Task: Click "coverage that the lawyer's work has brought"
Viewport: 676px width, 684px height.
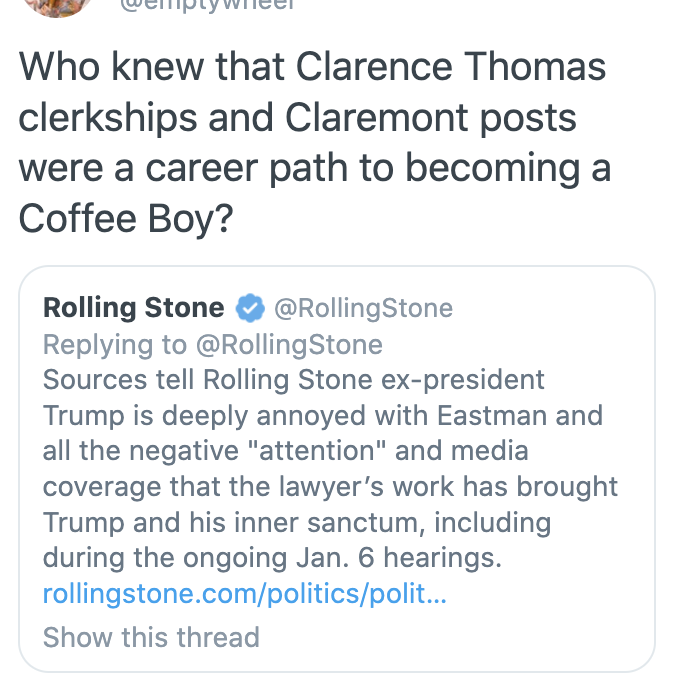Action: [x=330, y=487]
